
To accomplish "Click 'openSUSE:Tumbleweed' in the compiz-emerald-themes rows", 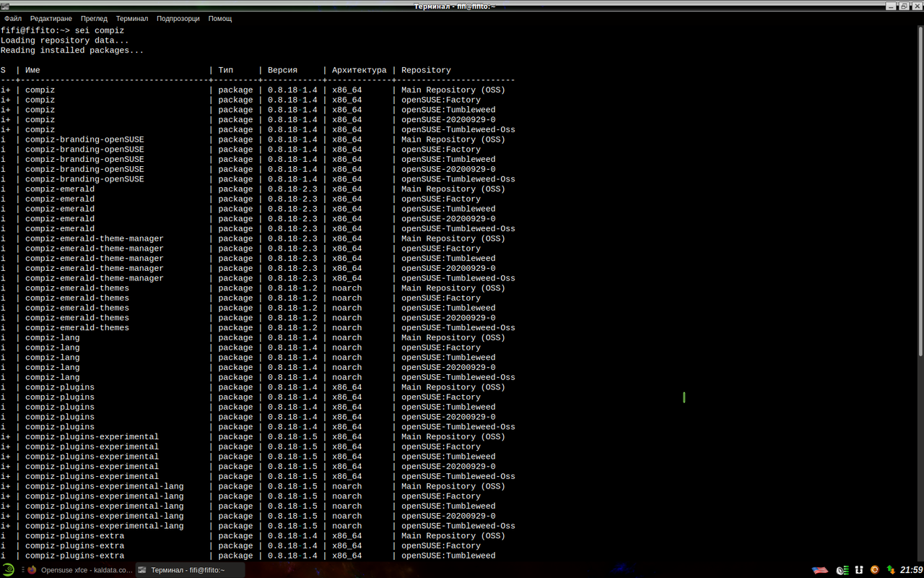I will point(448,308).
